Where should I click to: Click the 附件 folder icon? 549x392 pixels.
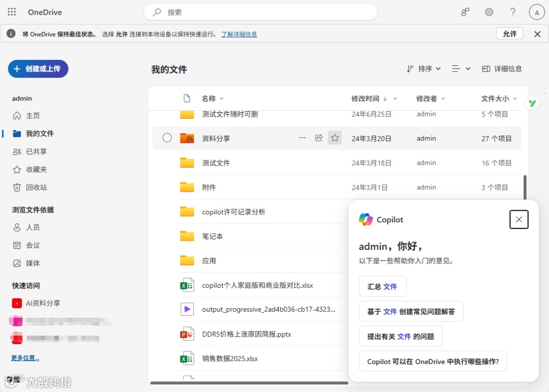[x=187, y=187]
